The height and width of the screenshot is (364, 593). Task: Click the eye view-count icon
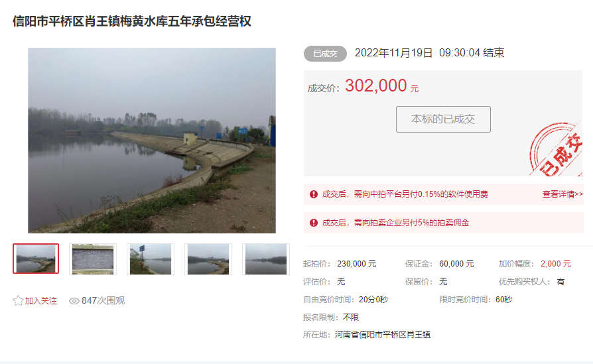point(74,301)
